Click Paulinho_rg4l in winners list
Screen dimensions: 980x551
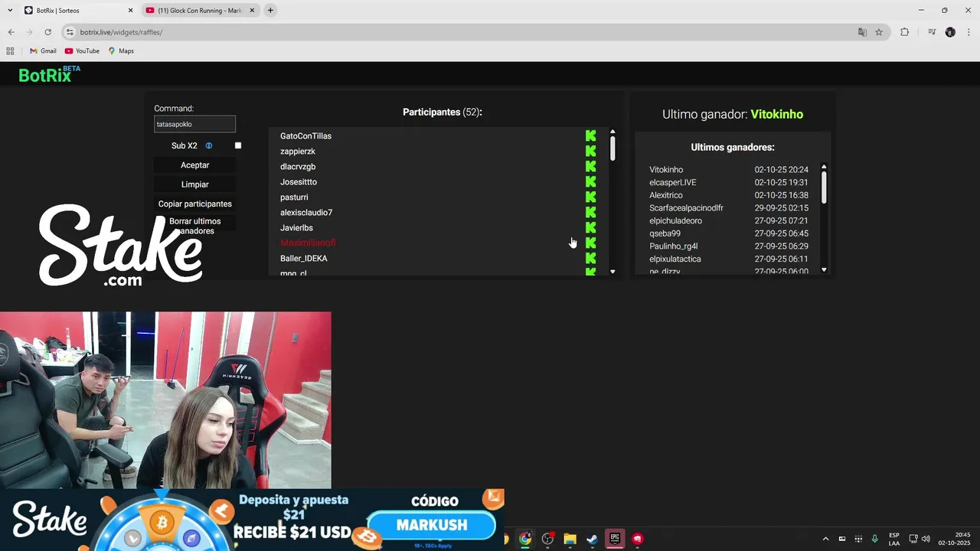click(674, 246)
